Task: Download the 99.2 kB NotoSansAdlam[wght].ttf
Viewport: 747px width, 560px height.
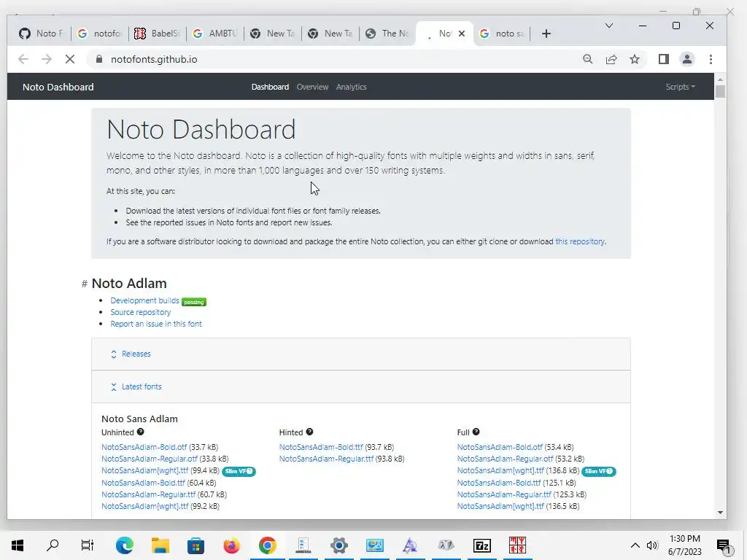Action: pos(145,506)
